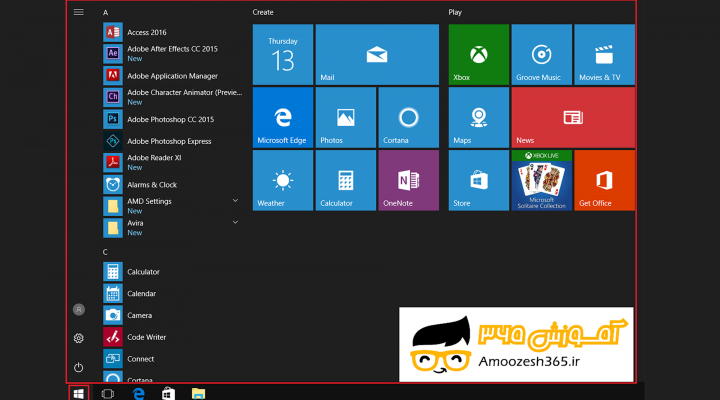Open Adobe Photoshop CC 2015

(172, 119)
